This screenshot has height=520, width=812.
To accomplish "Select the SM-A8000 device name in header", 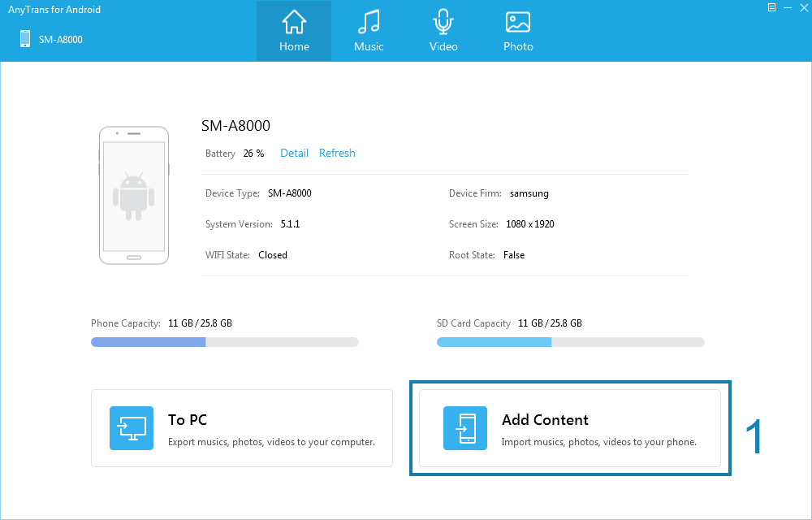I will [61, 39].
